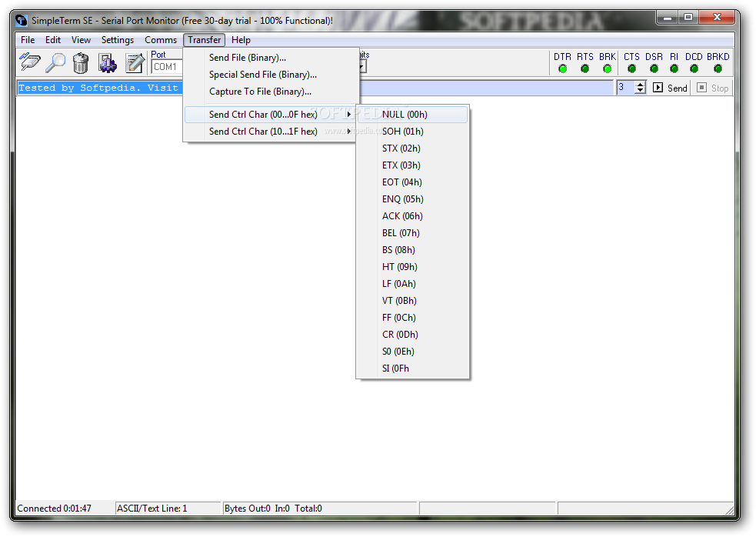Send the SOH (01h) control character
Viewport: 756px width, 537px height.
[x=413, y=132]
